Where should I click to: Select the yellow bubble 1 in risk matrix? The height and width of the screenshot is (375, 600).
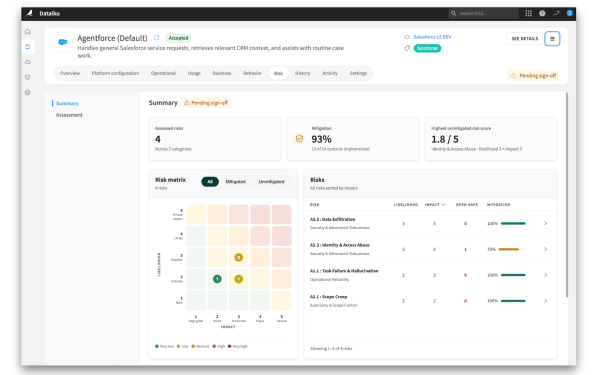click(x=238, y=279)
